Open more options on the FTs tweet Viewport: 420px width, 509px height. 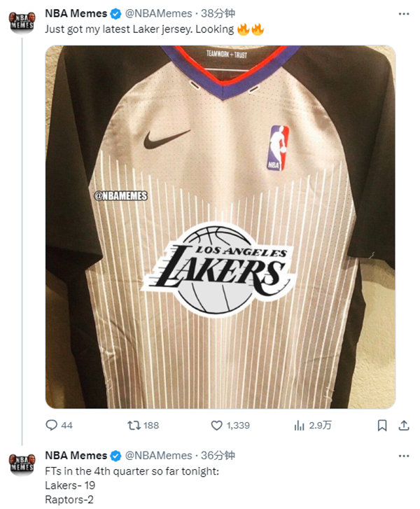point(404,455)
